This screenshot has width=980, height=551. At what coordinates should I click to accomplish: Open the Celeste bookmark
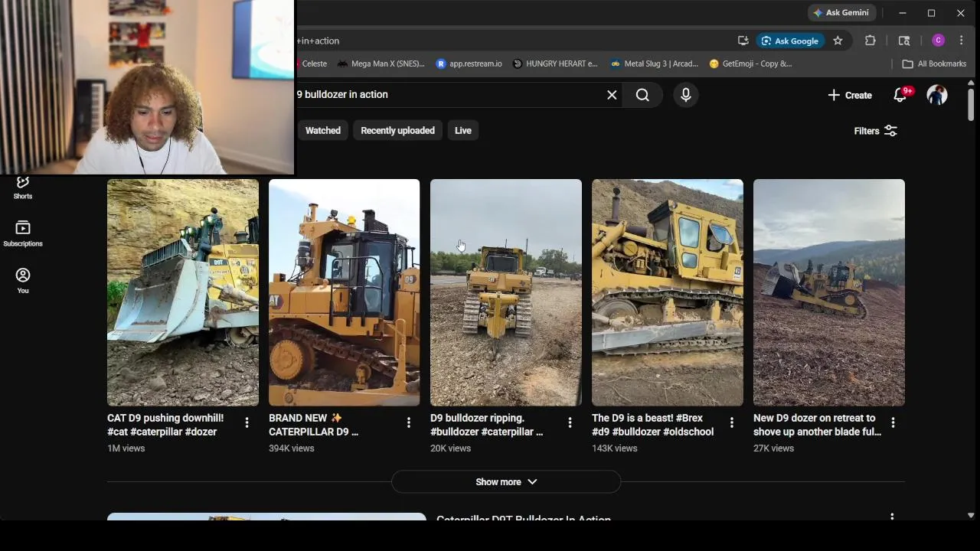[313, 64]
